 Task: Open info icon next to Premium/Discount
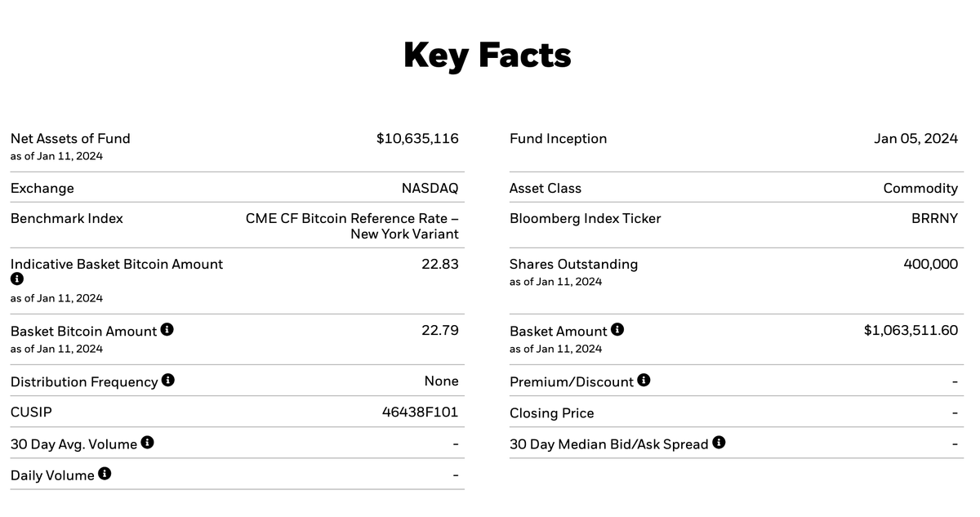click(x=644, y=381)
